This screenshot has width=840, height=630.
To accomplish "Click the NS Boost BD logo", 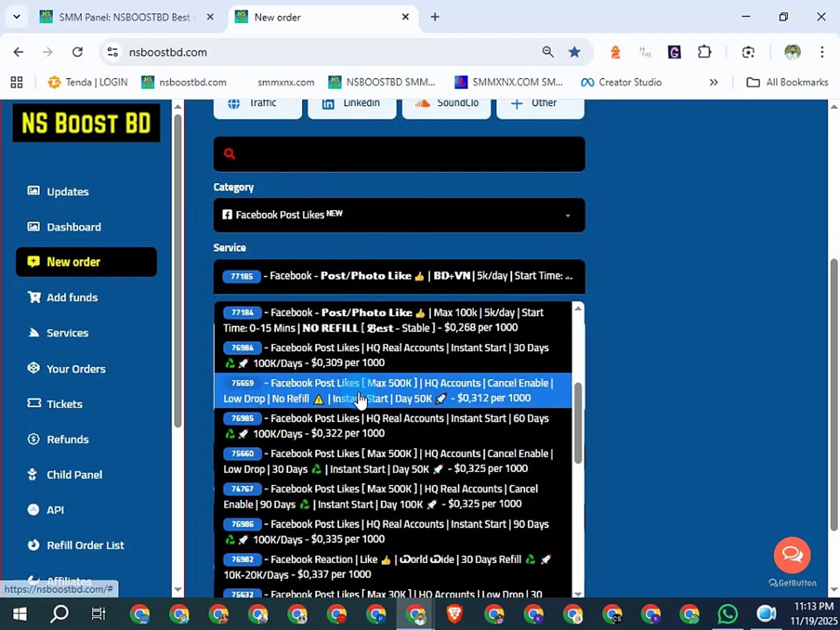I will tap(86, 123).
